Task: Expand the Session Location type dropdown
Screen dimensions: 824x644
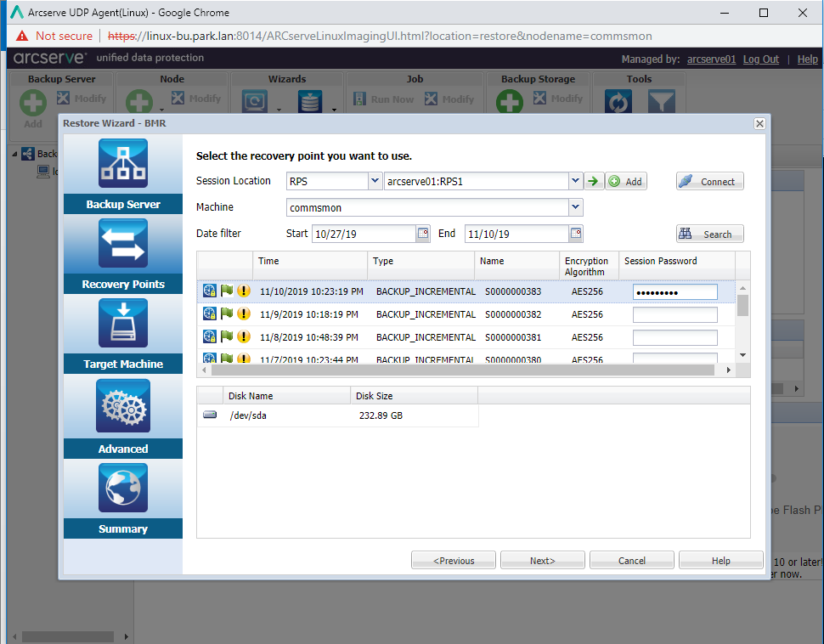Action: tap(375, 181)
